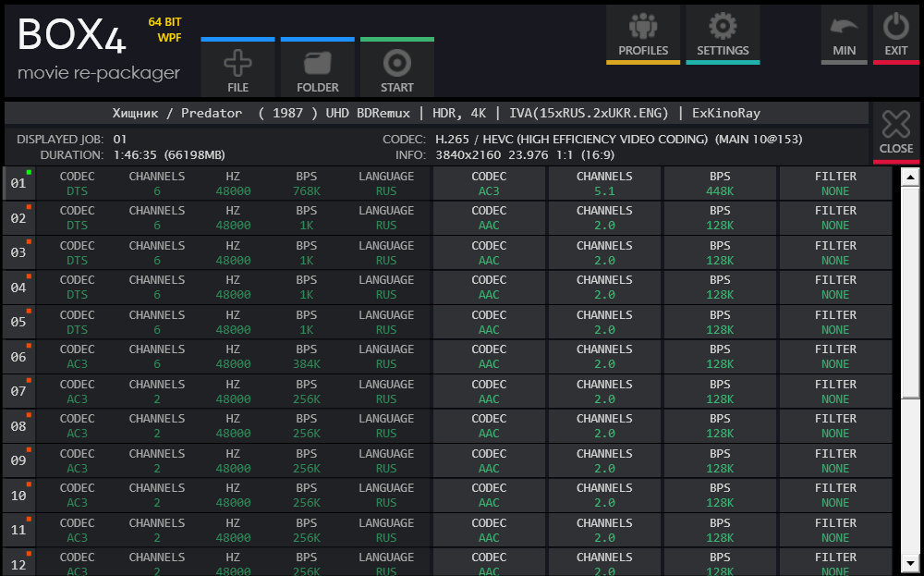Toggle audio track 01 selection
The image size is (924, 576).
tap(18, 184)
